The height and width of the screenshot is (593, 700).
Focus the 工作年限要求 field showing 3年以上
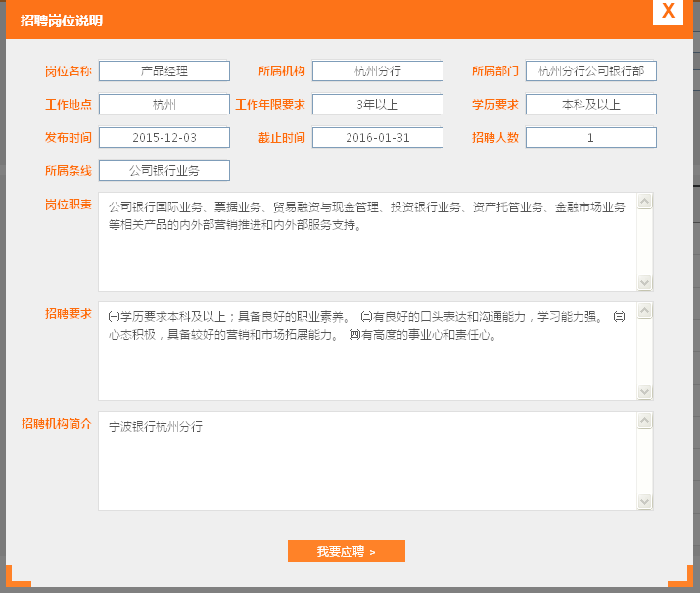tap(378, 105)
